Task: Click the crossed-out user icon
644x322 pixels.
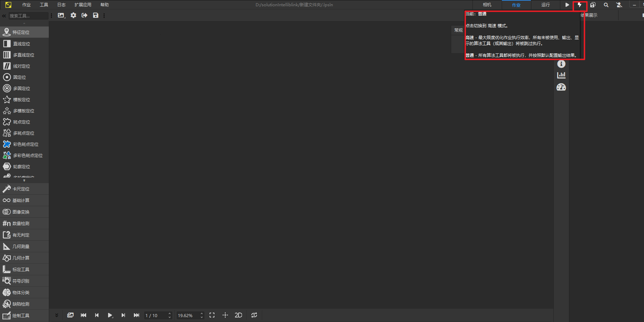Action: (x=619, y=5)
